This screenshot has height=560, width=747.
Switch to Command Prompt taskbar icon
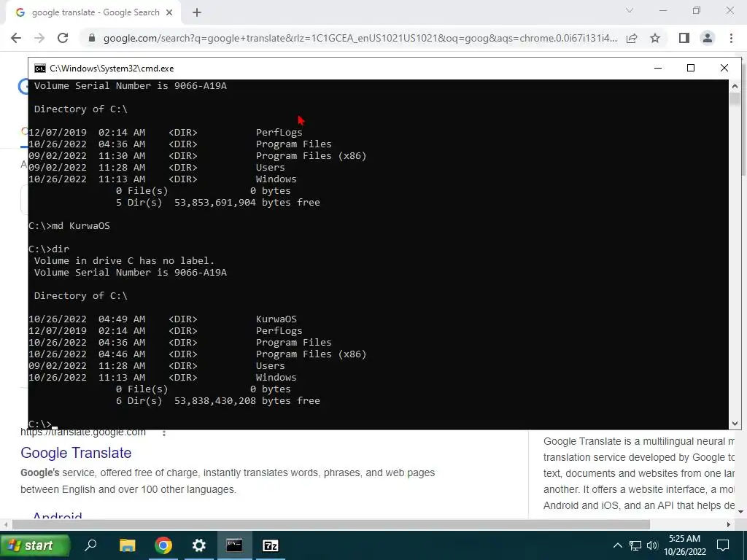pyautogui.click(x=234, y=545)
